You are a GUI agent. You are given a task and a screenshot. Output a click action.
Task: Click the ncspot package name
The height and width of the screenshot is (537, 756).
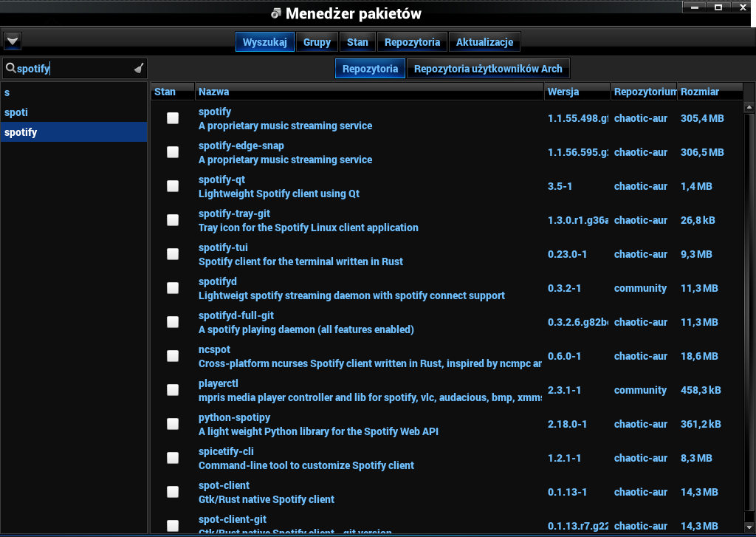pos(215,349)
